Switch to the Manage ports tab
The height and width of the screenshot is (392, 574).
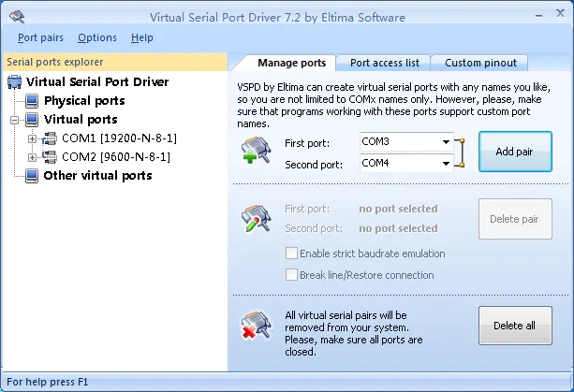pyautogui.click(x=291, y=63)
